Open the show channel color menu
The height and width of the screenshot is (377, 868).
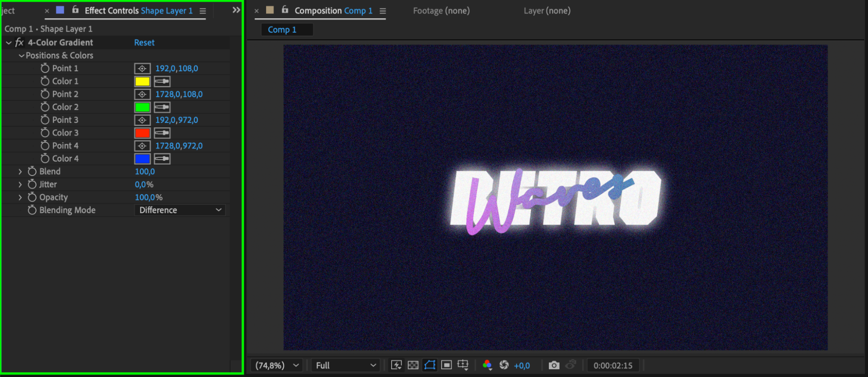click(487, 365)
